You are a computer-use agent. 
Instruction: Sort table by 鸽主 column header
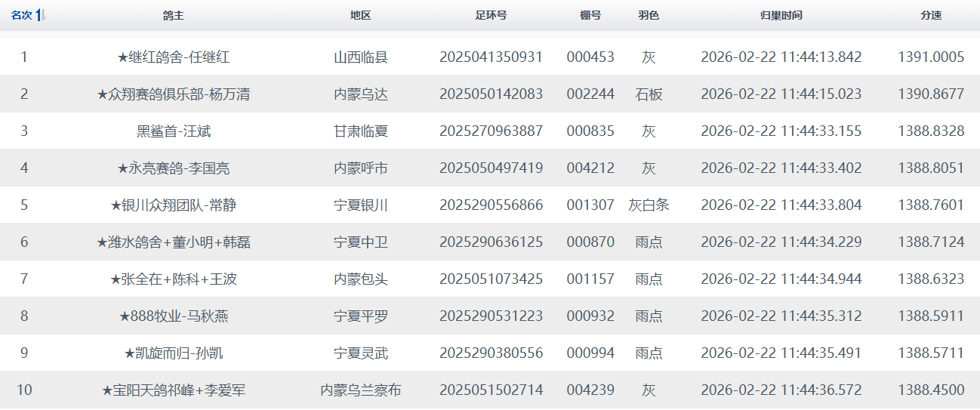coord(174,16)
